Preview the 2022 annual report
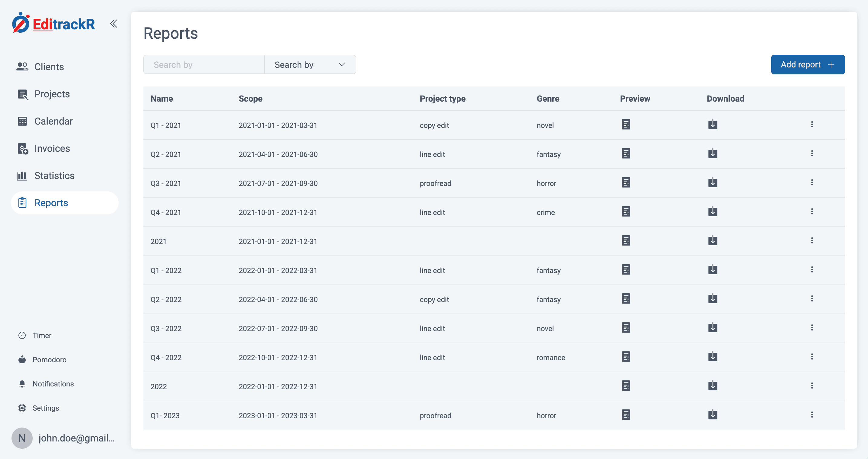The height and width of the screenshot is (459, 868). click(x=626, y=386)
